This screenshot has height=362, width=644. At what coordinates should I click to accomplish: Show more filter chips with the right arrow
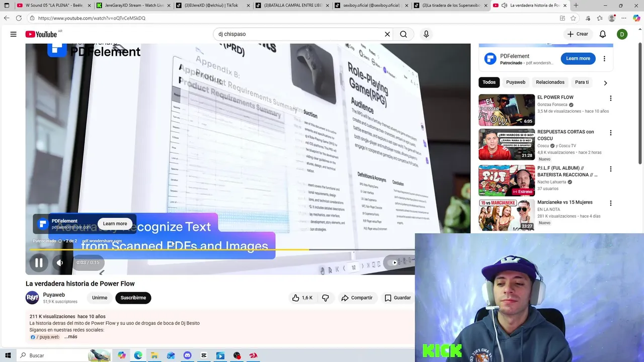tap(605, 82)
